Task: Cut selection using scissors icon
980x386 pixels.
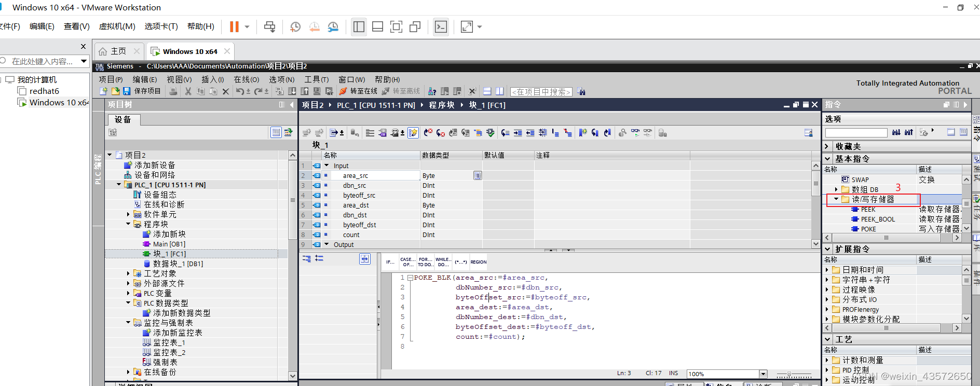Action: 188,91
